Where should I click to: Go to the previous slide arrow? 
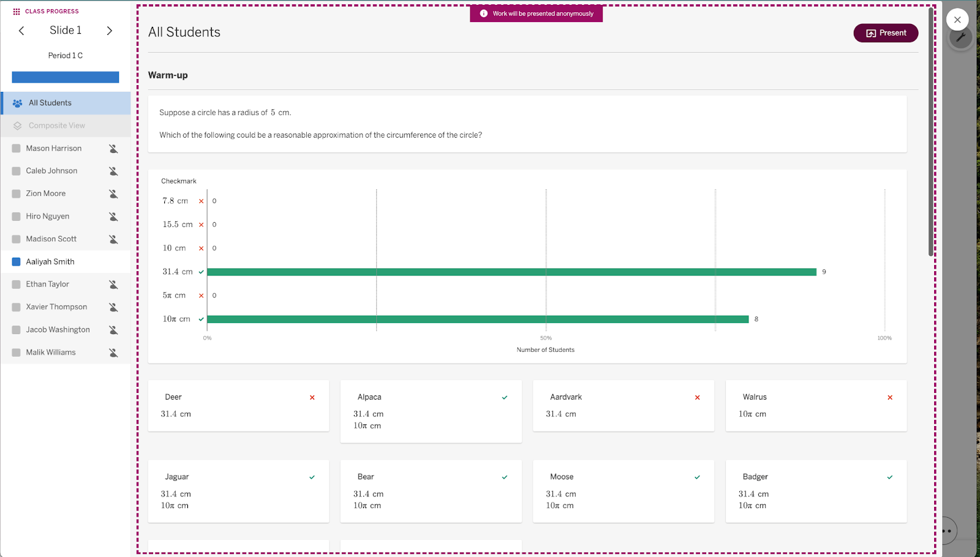(21, 31)
